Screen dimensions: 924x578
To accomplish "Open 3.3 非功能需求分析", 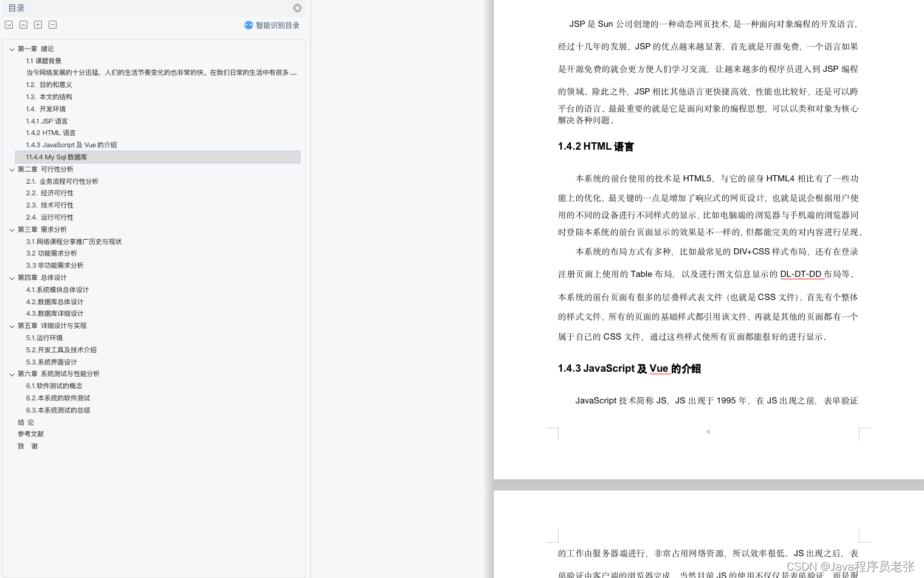I will (x=55, y=265).
